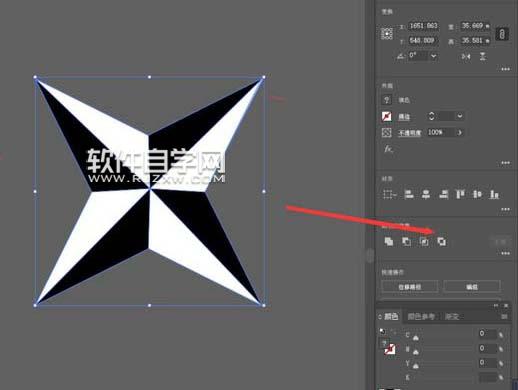The width and height of the screenshot is (518, 390).
Task: Switch to the Gradient (渐变) tab
Action: (452, 316)
